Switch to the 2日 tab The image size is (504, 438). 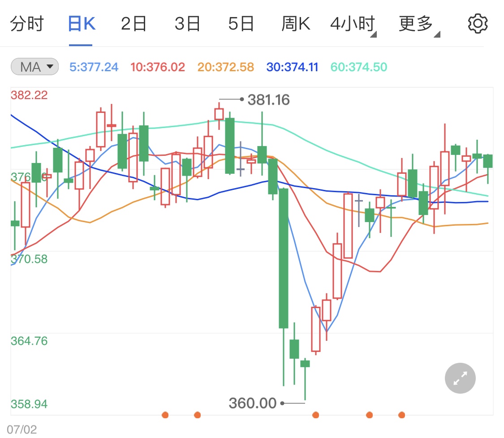coord(134,24)
